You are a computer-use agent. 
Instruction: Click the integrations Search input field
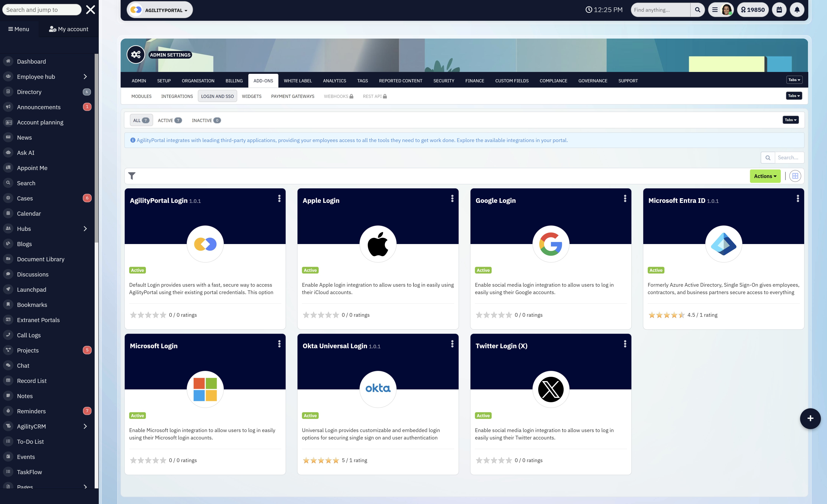coord(788,158)
